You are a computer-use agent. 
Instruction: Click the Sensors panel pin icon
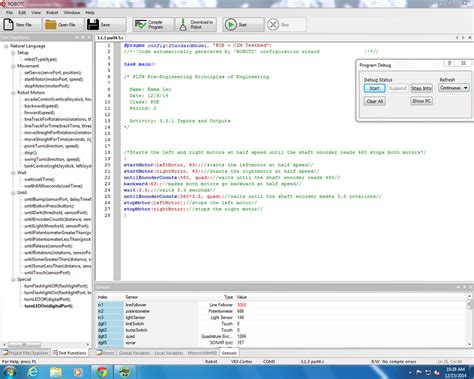coord(465,287)
